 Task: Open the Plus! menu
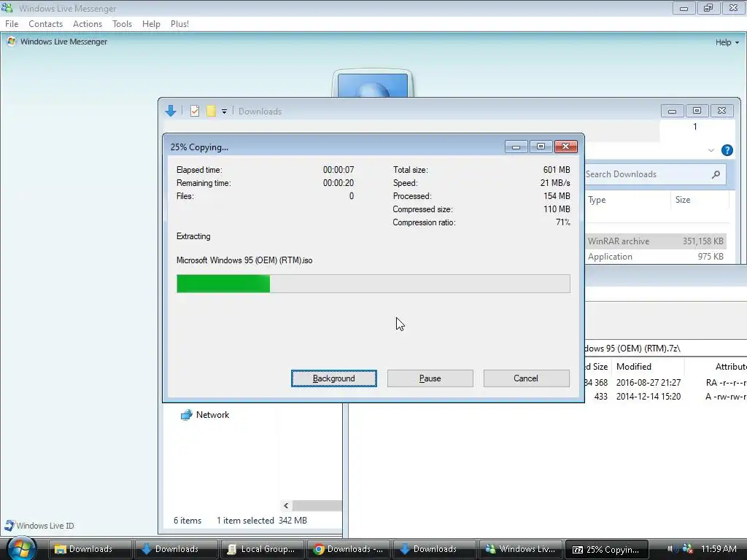(179, 24)
